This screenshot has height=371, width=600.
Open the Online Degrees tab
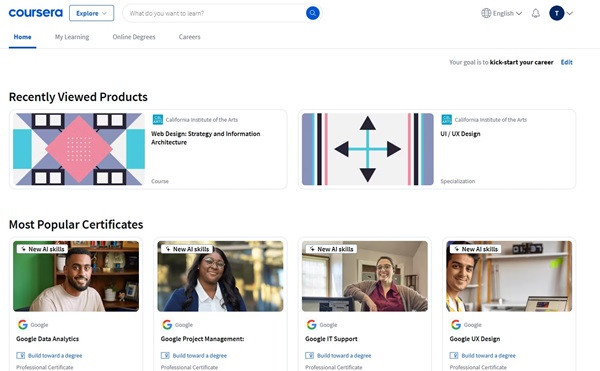(x=134, y=37)
